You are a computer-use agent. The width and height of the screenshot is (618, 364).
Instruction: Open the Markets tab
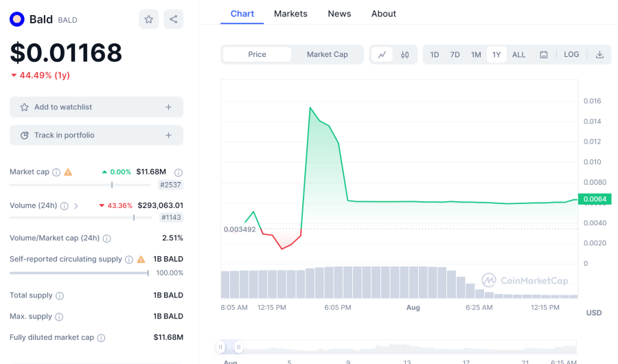pos(290,14)
